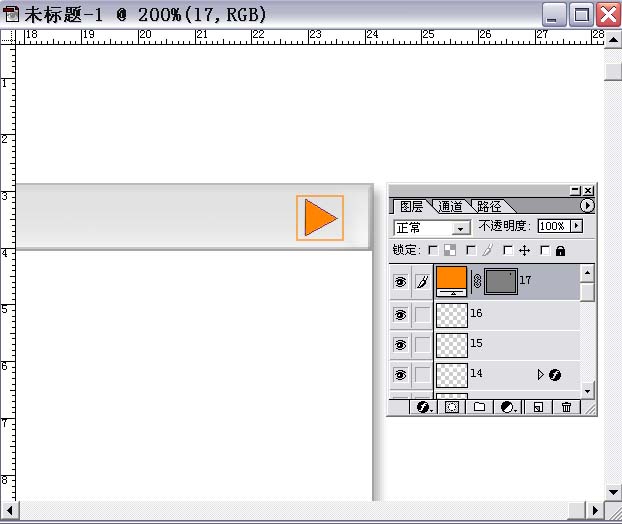This screenshot has width=622, height=524.
Task: Open the opacity slider arrow
Action: pos(576,226)
